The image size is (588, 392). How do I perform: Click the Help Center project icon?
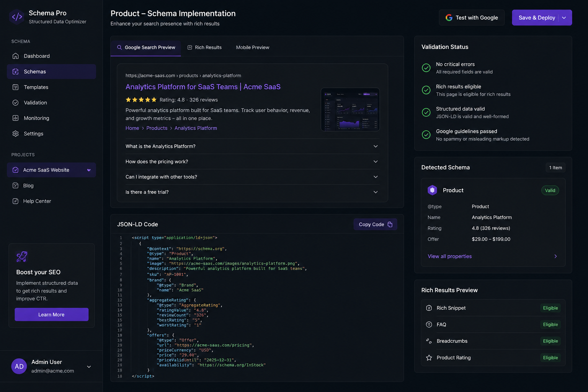[15, 201]
